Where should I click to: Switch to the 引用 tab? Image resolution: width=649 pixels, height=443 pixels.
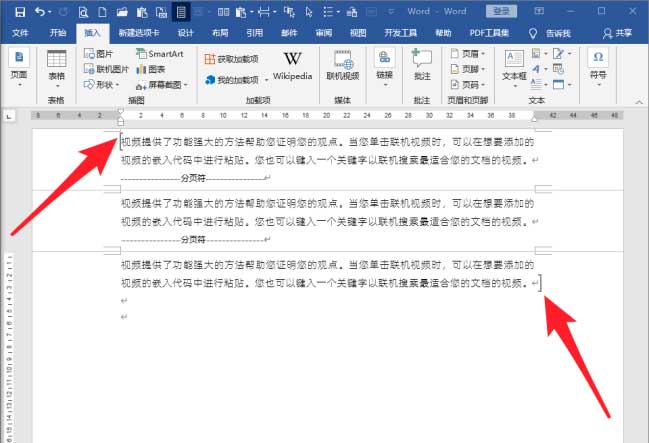[x=255, y=33]
